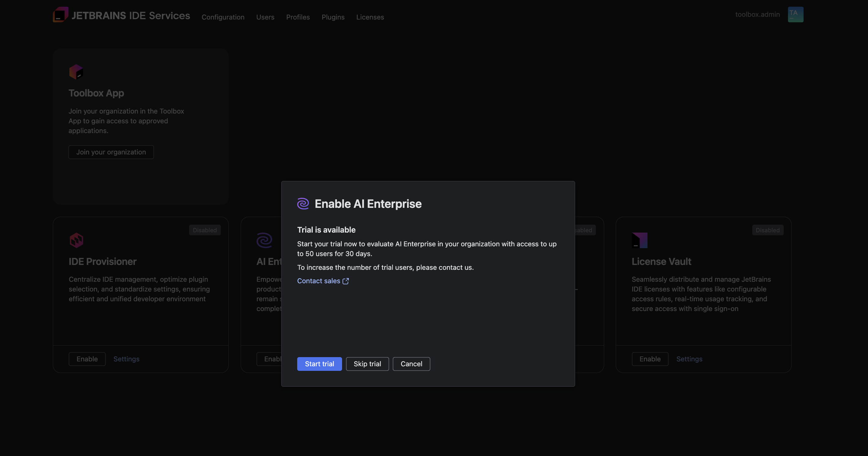This screenshot has height=456, width=868.
Task: Select the Toolbox App icon
Action: (76, 71)
